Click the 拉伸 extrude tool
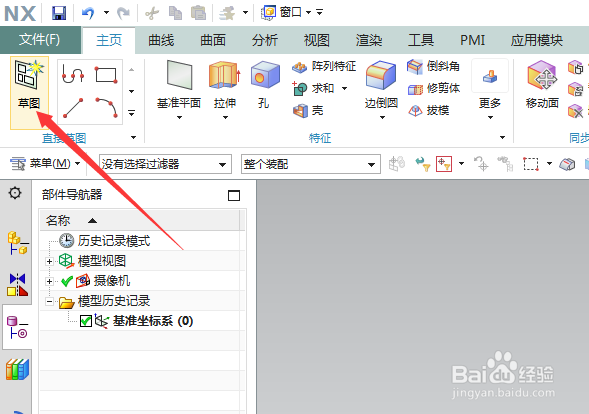Screen dimensions: 589x414 pos(225,84)
